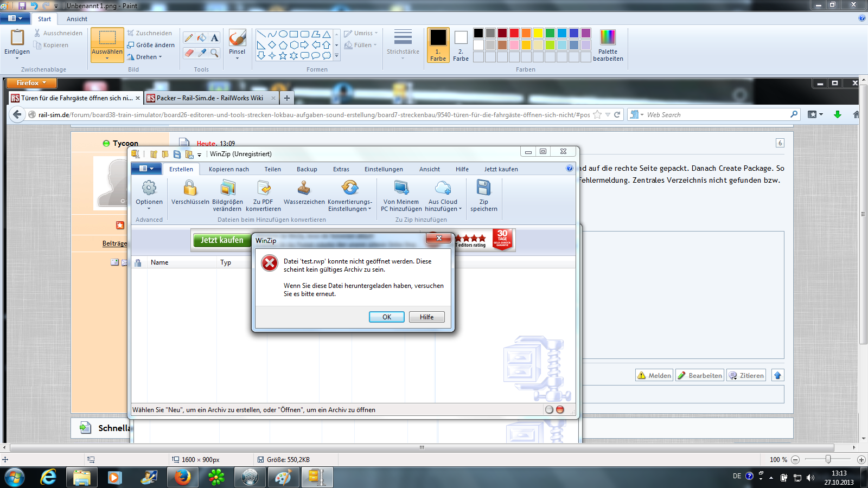Switch to the Ansicht ribbon tab
The height and width of the screenshot is (488, 868).
tap(77, 19)
